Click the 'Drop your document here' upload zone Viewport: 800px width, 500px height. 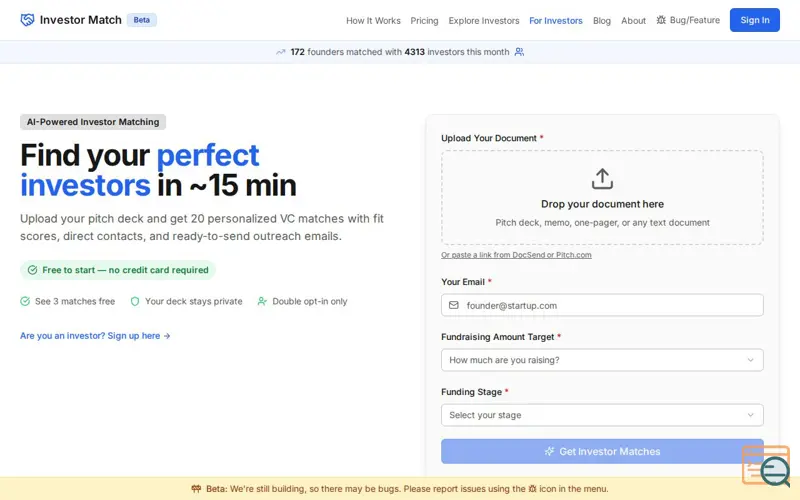pyautogui.click(x=602, y=197)
